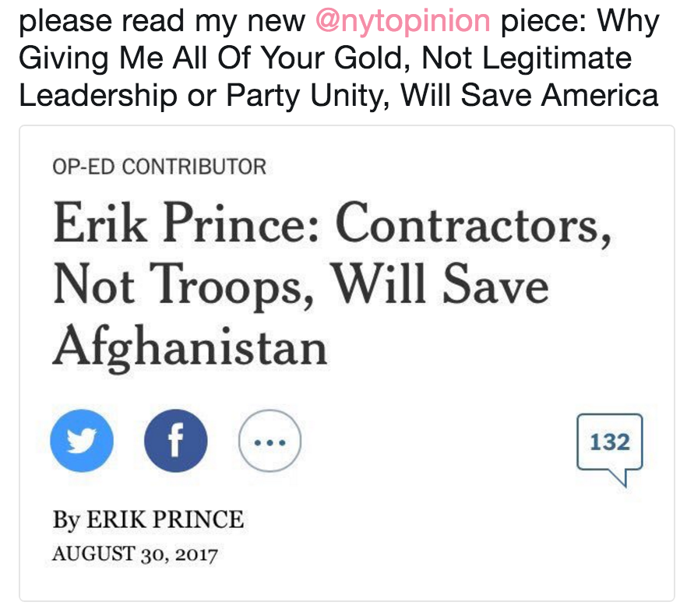Click "Leadership or Party Unity" tweet text
This screenshot has height=616, width=687.
coord(204,96)
